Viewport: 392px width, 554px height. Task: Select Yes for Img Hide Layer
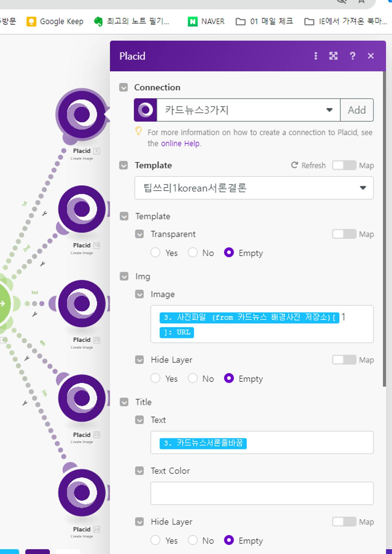click(x=155, y=379)
